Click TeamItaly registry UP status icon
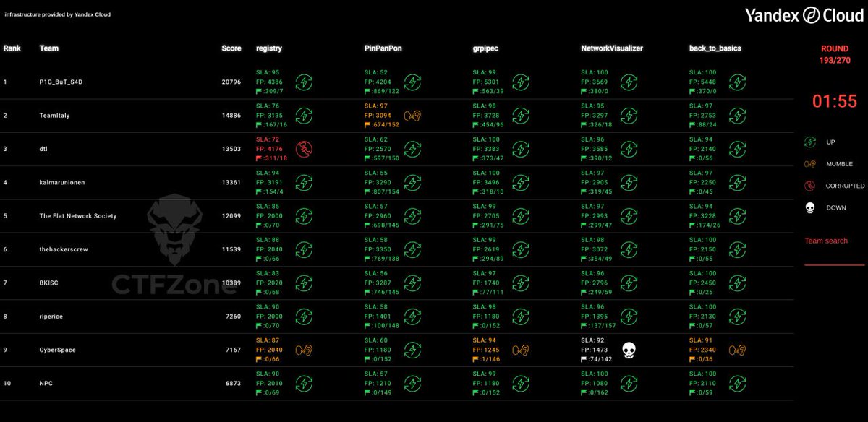Viewport: 868px width, 422px height. tap(305, 116)
